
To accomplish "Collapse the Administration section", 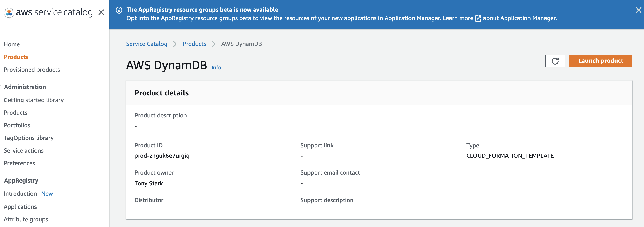I will [25, 87].
